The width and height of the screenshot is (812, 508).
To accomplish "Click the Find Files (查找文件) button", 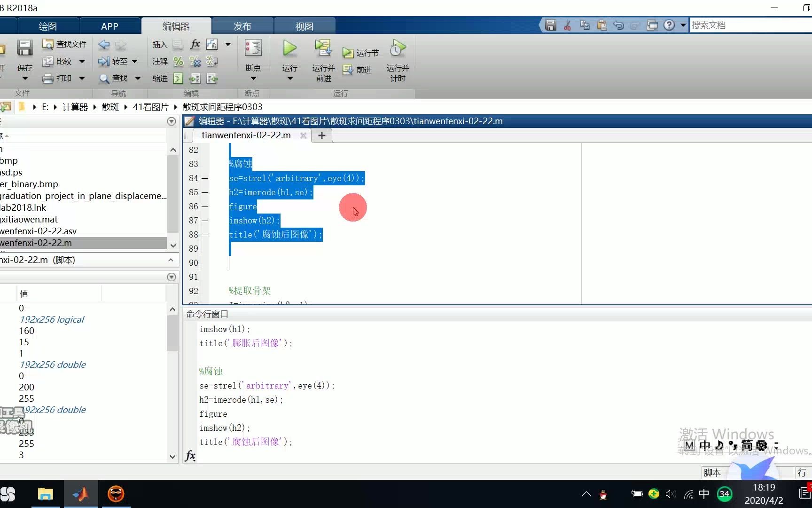I will pyautogui.click(x=64, y=44).
